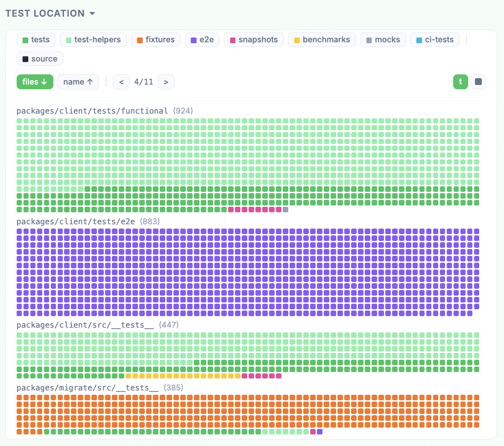Switch to the green t view mode

tap(460, 82)
